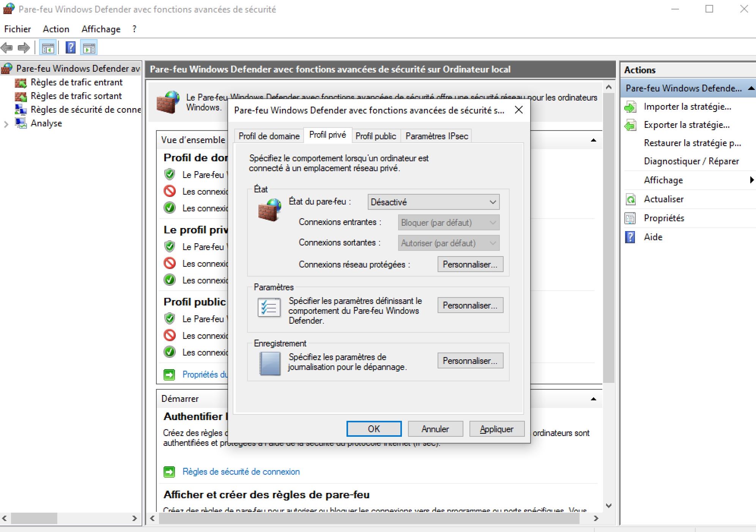Image resolution: width=756 pixels, height=532 pixels.
Task: Click the Appliquer button
Action: 496,429
